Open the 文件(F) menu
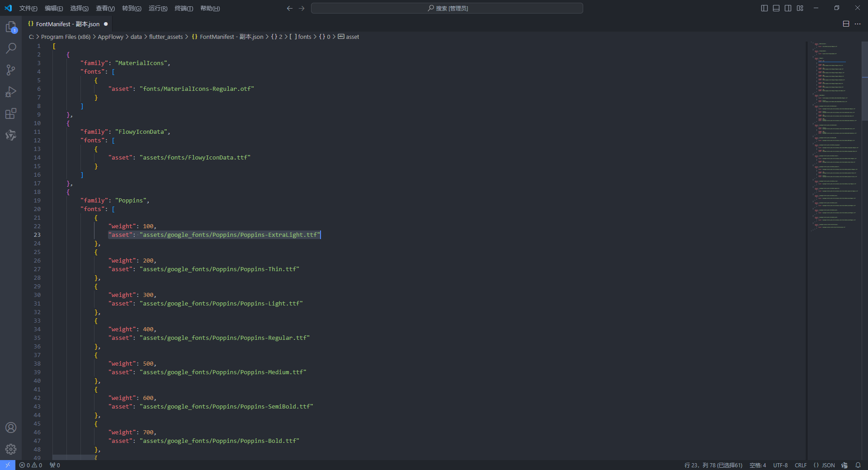The width and height of the screenshot is (868, 470). (28, 8)
